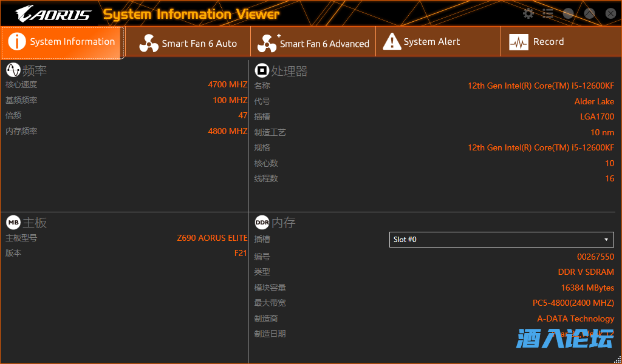Viewport: 622px width, 364px height.
Task: Click the 制造工艺 label
Action: 270,132
